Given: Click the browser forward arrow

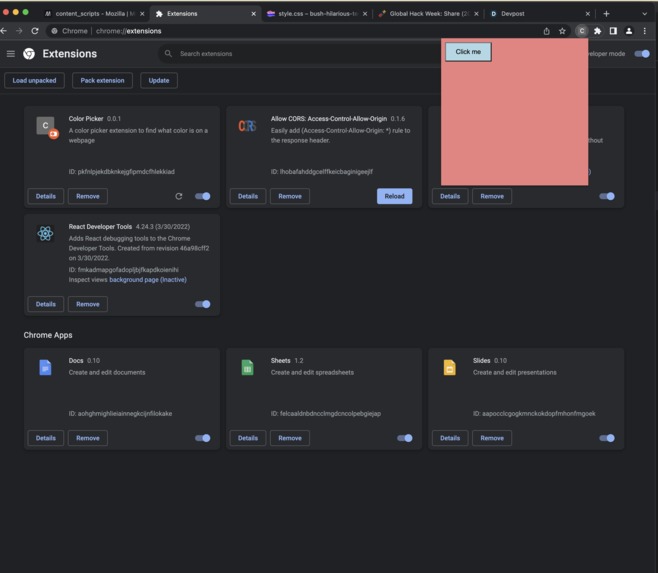Looking at the screenshot, I should (x=19, y=31).
